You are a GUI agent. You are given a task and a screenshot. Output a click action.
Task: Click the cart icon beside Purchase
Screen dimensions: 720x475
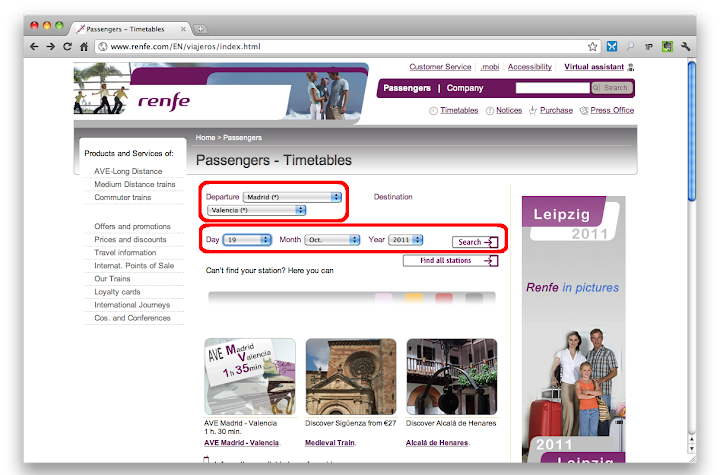point(533,111)
